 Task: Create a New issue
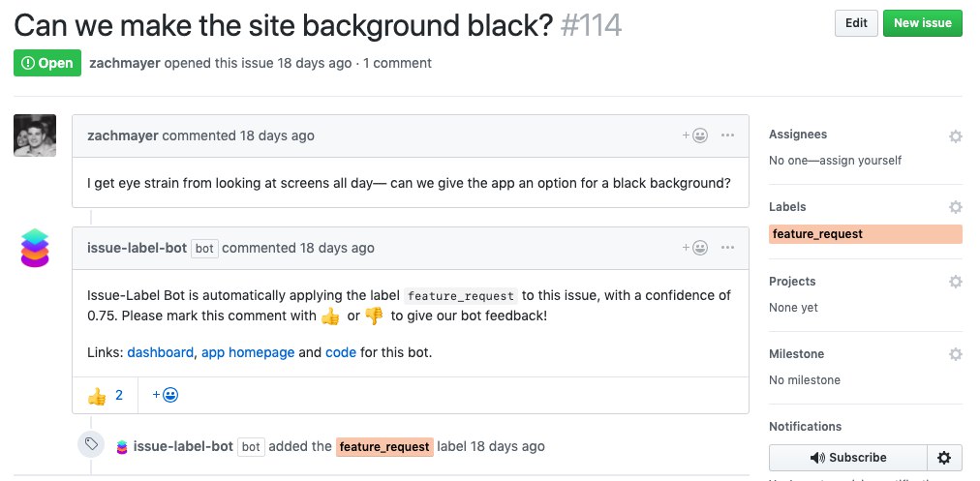point(923,23)
